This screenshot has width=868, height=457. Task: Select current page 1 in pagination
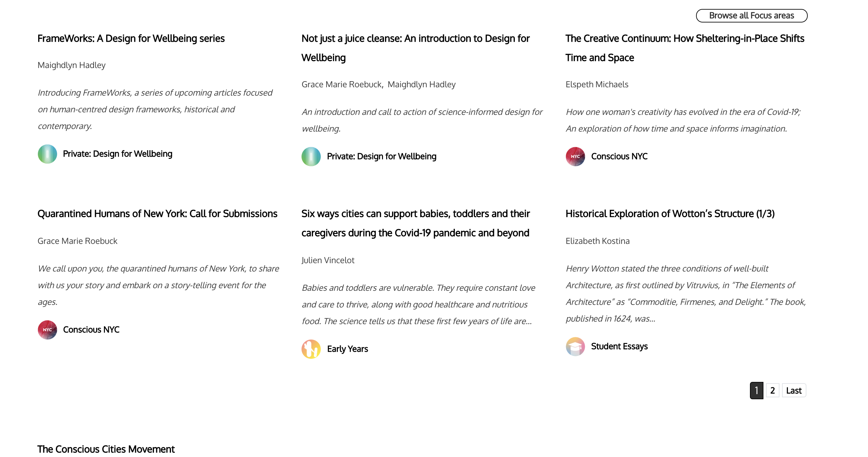click(756, 391)
